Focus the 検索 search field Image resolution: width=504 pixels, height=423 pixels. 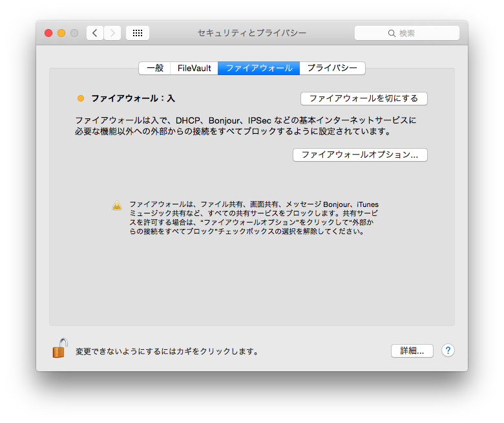coord(407,33)
